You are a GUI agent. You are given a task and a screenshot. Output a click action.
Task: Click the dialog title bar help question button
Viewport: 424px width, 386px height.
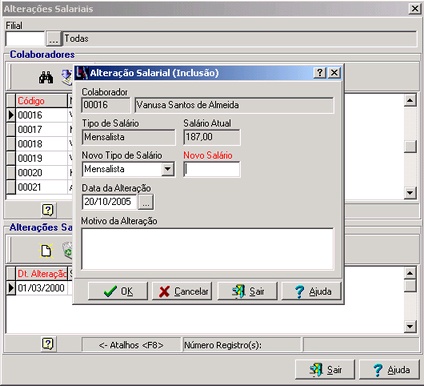click(320, 72)
